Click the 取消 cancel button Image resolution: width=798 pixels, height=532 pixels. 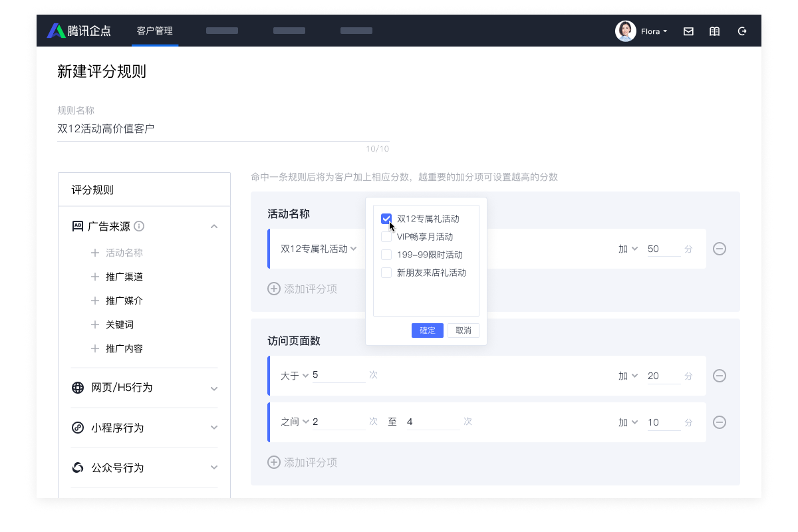click(464, 331)
